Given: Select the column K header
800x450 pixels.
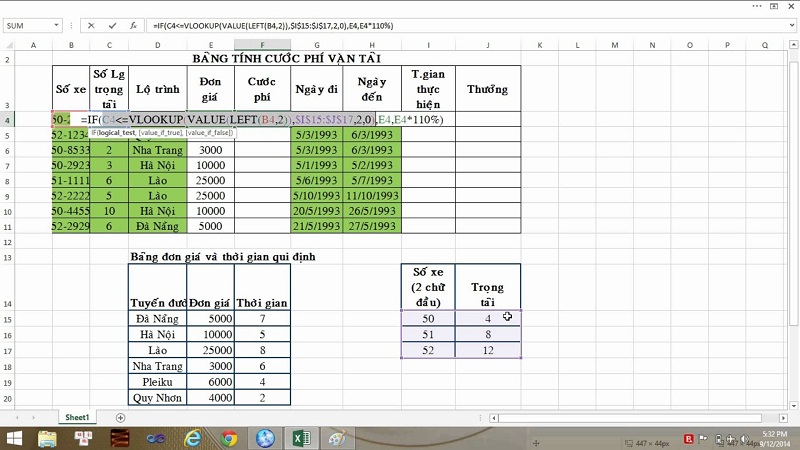Looking at the screenshot, I should tap(540, 45).
